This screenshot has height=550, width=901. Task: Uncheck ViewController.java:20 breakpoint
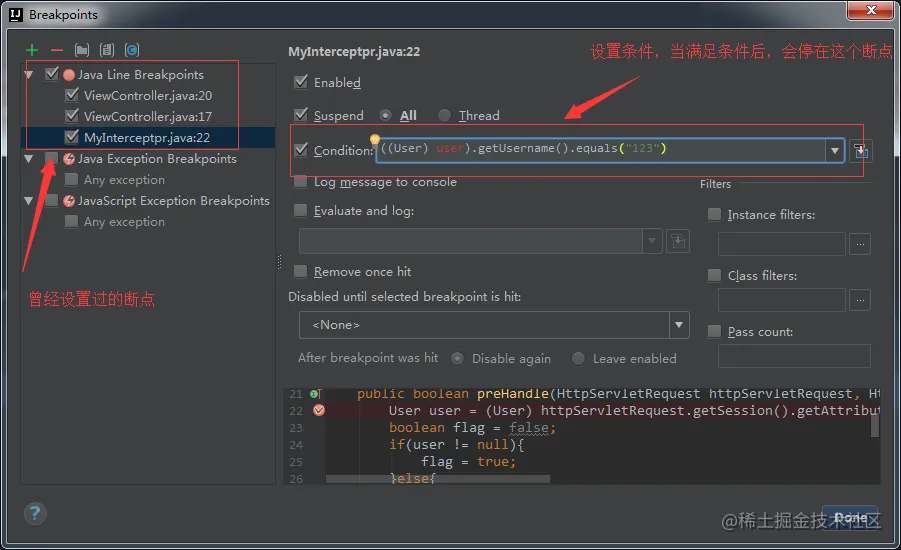tap(72, 95)
